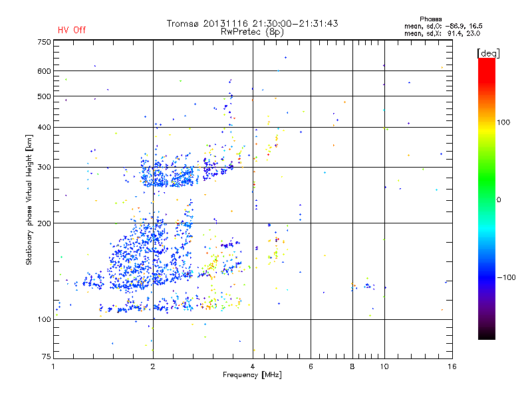
Task: Pick the black bottom of the phase colorbar
Action: click(x=487, y=335)
